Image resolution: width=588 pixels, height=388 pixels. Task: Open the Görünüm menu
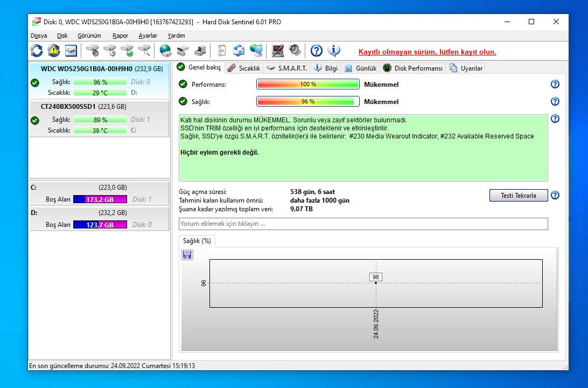tap(89, 36)
